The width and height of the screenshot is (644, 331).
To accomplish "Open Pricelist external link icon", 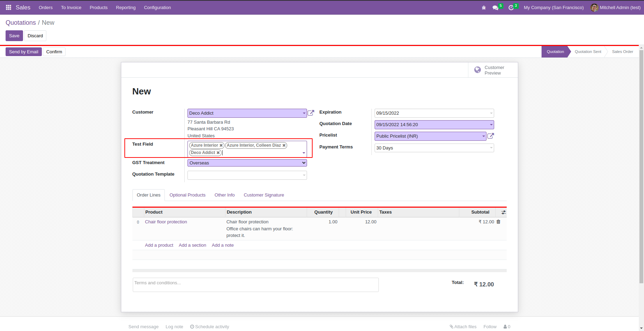I will pos(491,136).
